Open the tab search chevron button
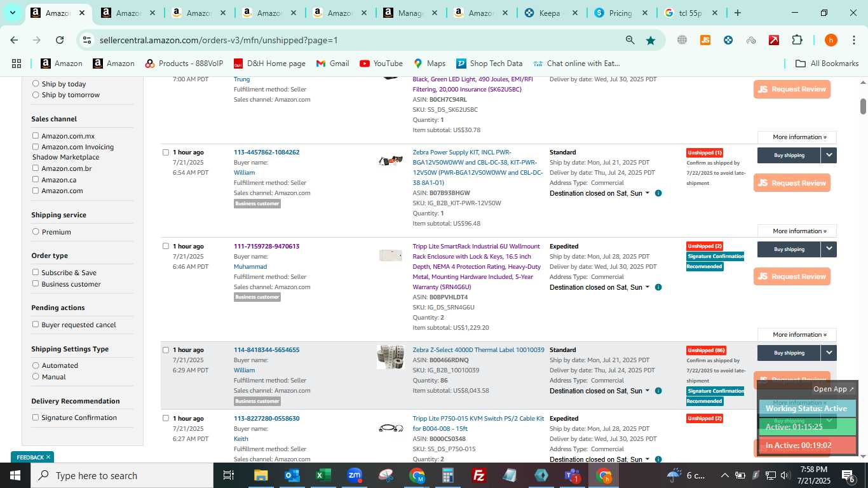 (12, 13)
